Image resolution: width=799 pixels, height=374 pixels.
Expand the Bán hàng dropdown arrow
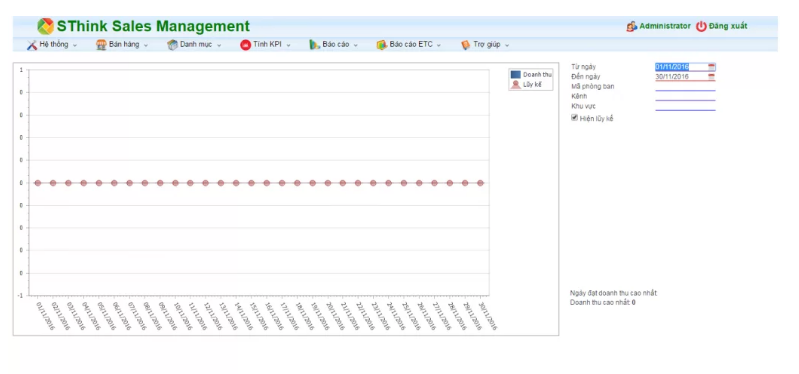click(146, 45)
